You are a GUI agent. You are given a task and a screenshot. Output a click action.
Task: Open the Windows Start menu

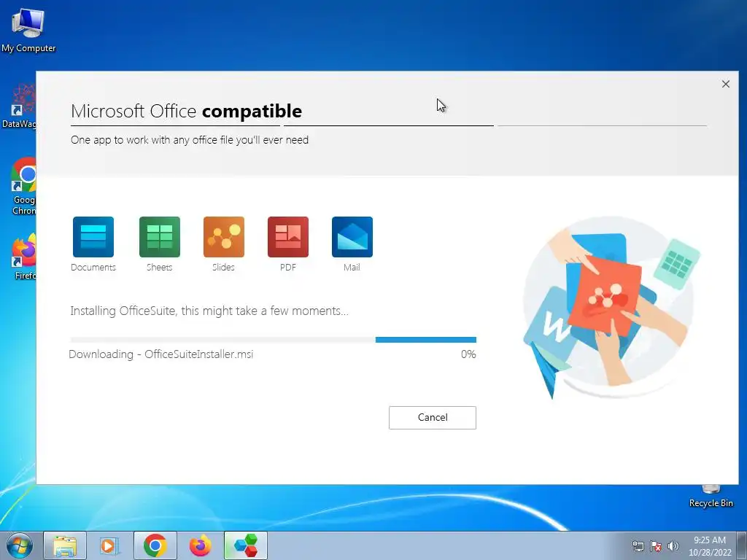(20, 545)
